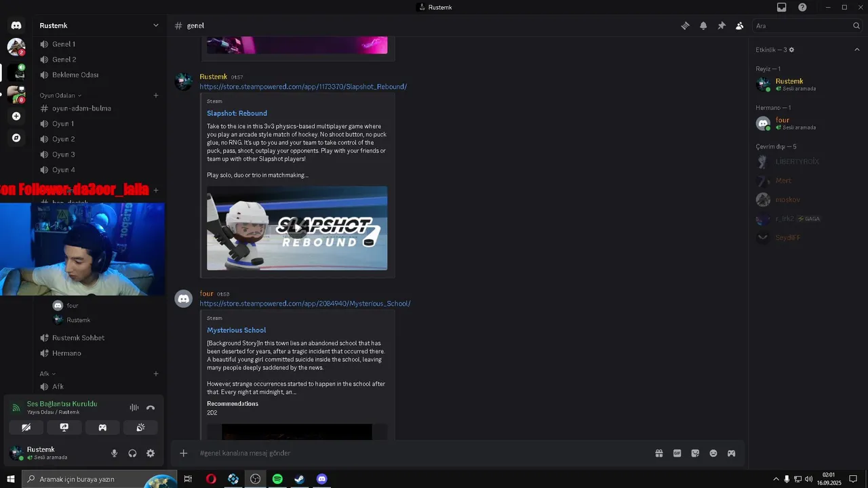Open Steam from the taskbar
This screenshot has width=868, height=488.
click(299, 479)
